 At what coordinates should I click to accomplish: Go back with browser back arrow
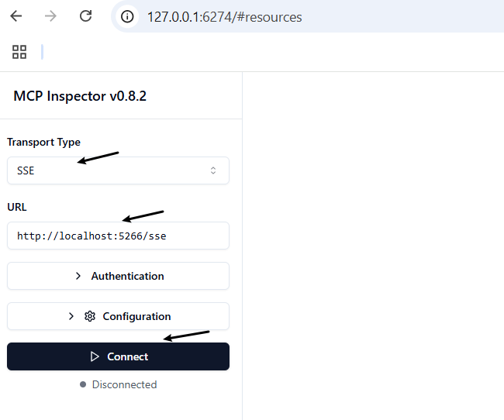16,16
